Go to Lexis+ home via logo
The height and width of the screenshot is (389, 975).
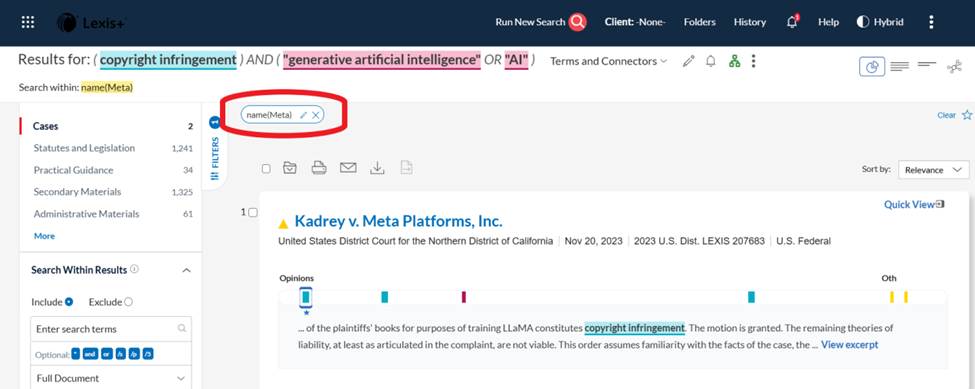point(92,22)
